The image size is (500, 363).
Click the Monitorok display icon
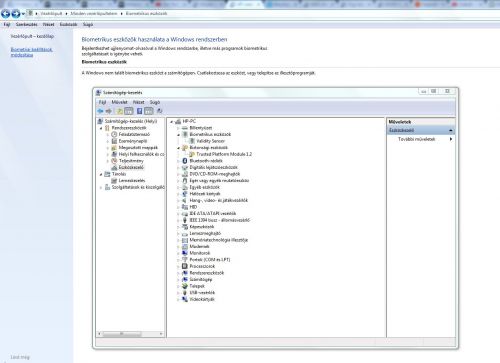(185, 253)
